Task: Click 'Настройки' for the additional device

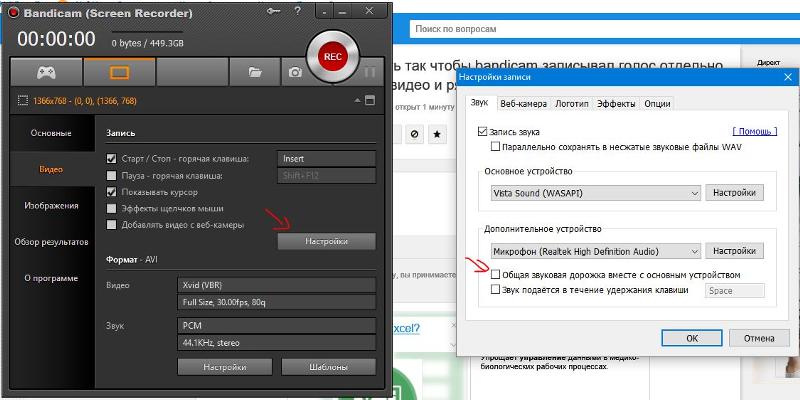Action: (734, 251)
